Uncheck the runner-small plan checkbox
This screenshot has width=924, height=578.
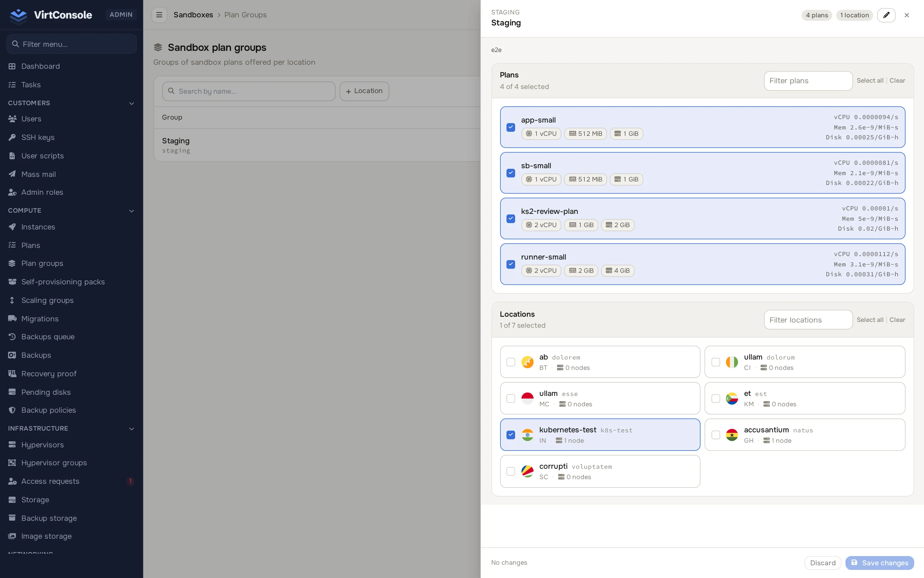click(511, 264)
